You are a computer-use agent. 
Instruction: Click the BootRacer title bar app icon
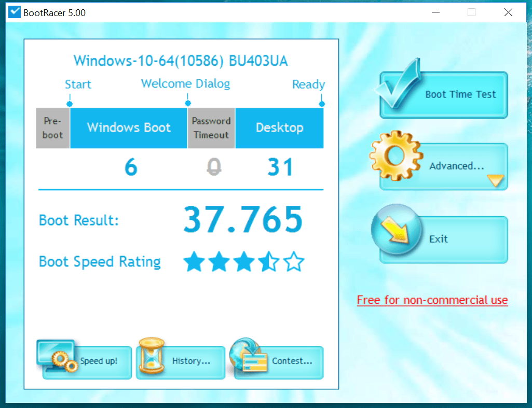15,12
